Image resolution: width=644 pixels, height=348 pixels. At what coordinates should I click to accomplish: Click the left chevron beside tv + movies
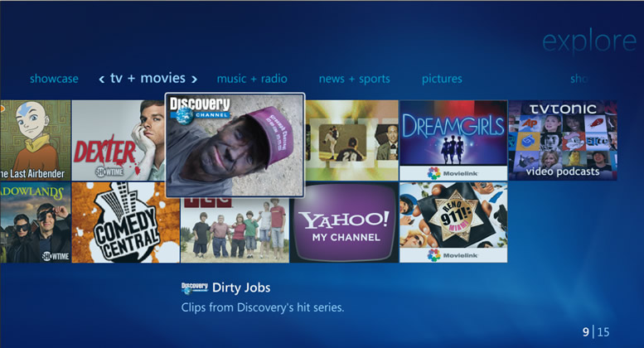[x=101, y=80]
